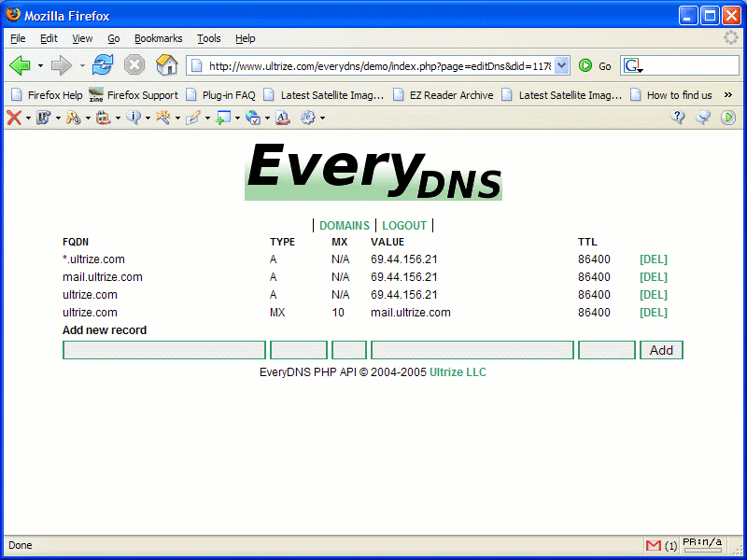Screen dimensions: 747x560
Task: Click the Stop loading button
Action: click(134, 64)
